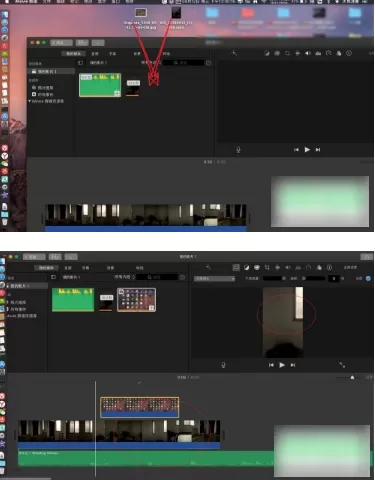Adjust timeline zoom slider in lower window
Screen dimensions: 375x480
tap(349, 377)
